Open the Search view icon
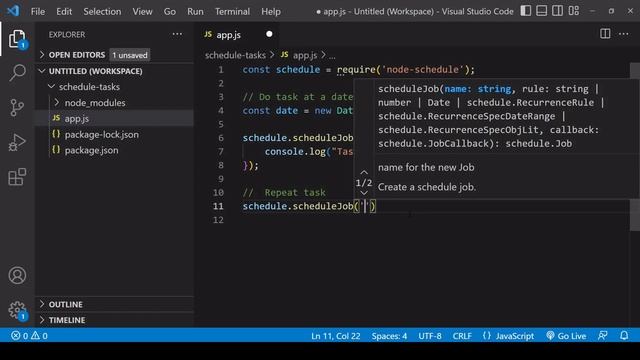The height and width of the screenshot is (360, 640). coord(17,73)
